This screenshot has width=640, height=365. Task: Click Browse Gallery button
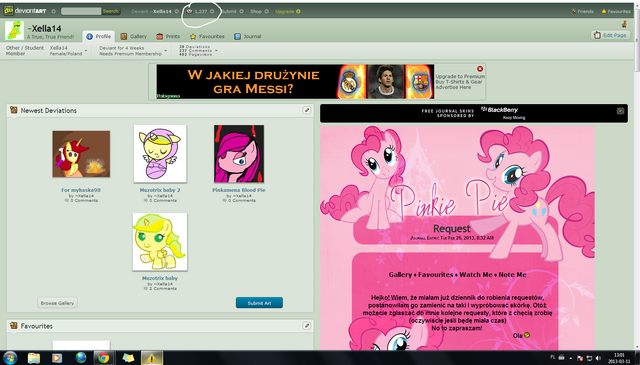(58, 303)
